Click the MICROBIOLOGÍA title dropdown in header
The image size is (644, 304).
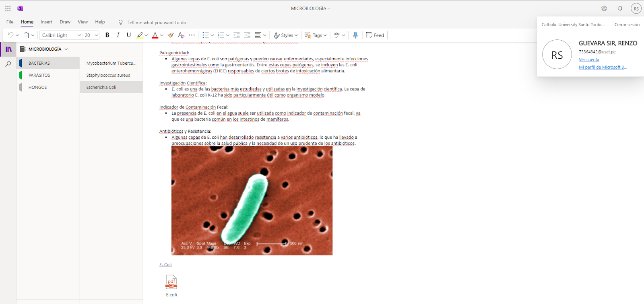coord(310,8)
